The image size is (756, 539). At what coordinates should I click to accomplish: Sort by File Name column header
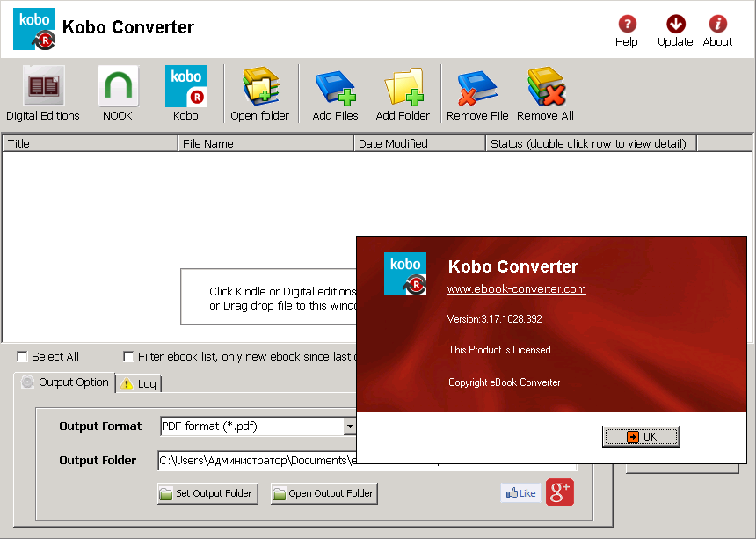pyautogui.click(x=265, y=143)
